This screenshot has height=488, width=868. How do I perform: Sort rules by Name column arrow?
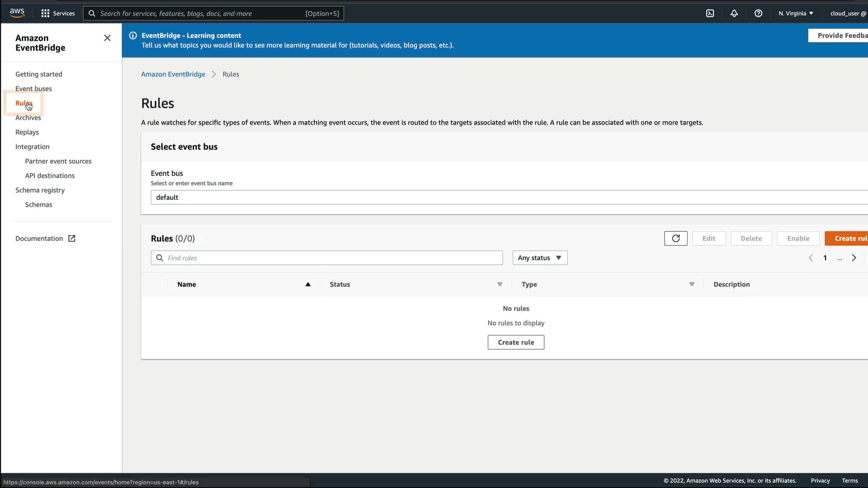pyautogui.click(x=308, y=284)
